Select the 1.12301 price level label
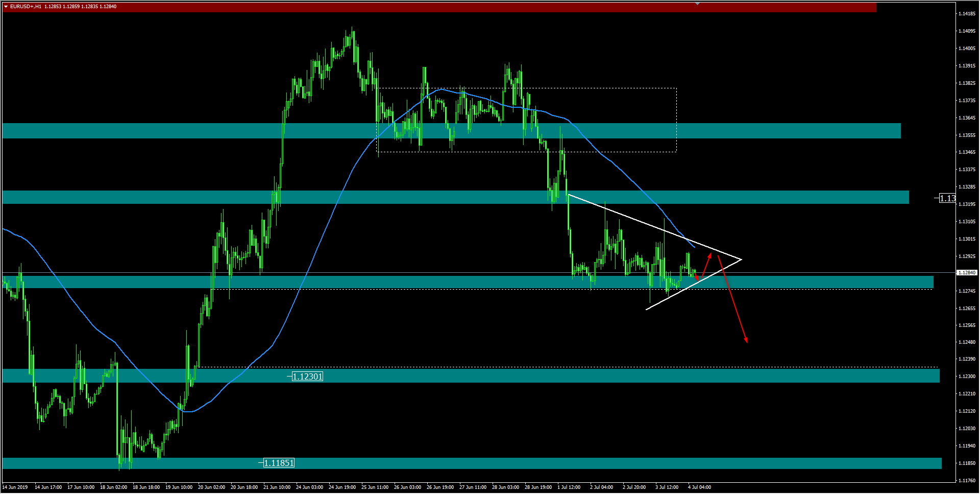Viewport: 980px width, 494px height. [307, 377]
